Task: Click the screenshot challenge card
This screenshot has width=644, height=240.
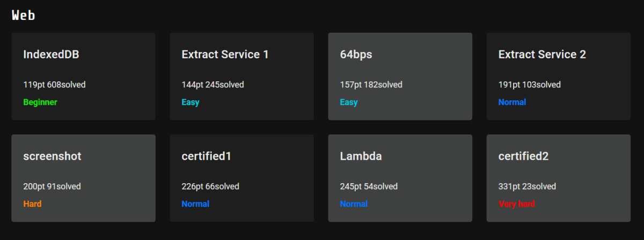Action: [83, 178]
